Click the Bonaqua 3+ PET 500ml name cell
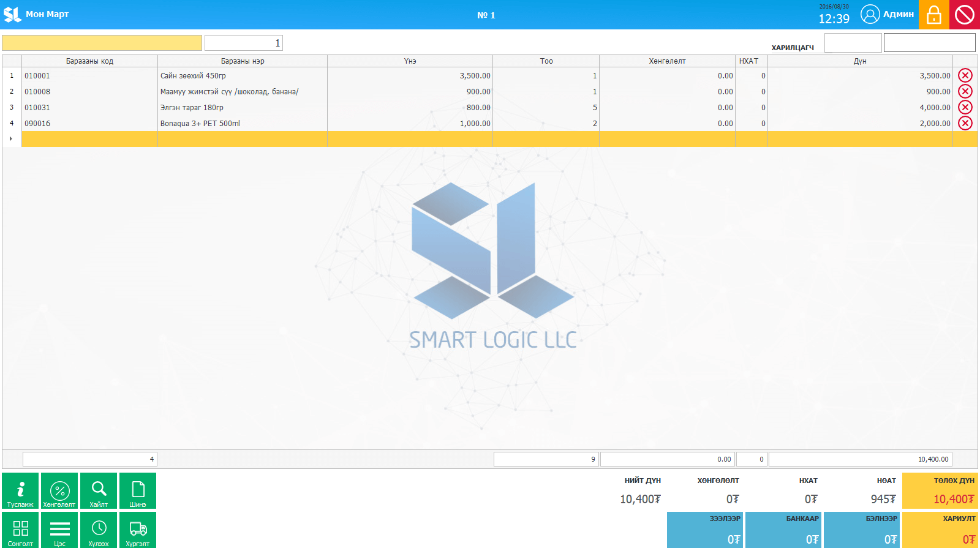Image resolution: width=980 pixels, height=551 pixels. click(243, 123)
